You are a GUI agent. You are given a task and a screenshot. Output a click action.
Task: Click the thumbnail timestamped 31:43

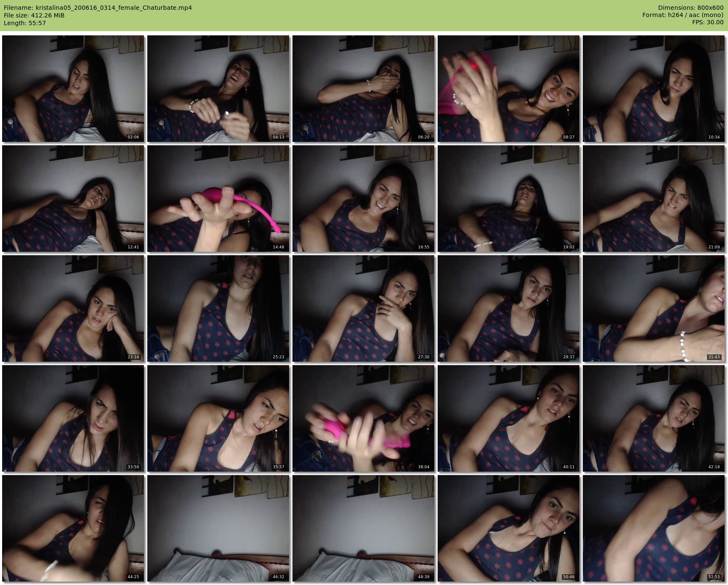(x=654, y=308)
